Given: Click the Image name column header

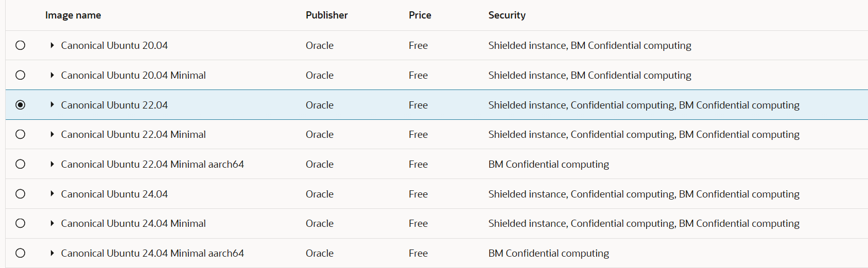Looking at the screenshot, I should click(x=73, y=15).
